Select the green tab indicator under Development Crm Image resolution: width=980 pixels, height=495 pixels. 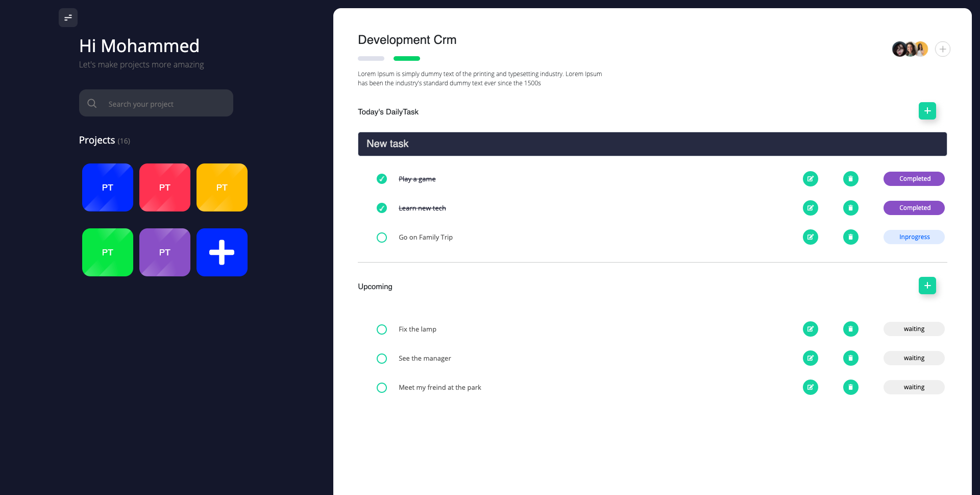click(x=407, y=58)
